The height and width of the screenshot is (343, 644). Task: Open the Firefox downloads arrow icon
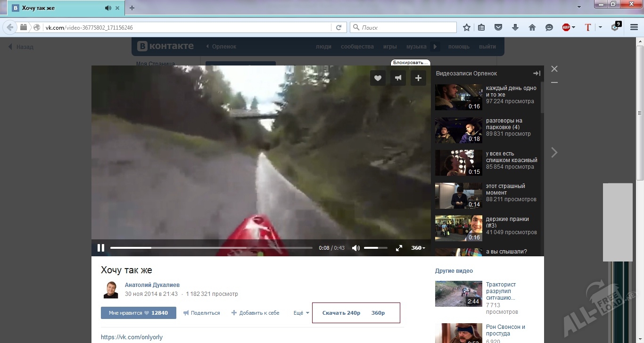click(515, 27)
